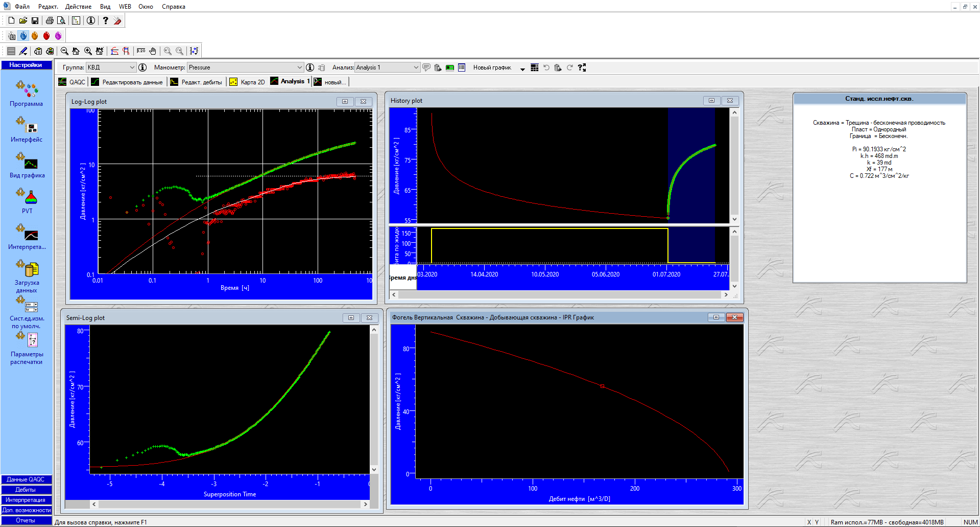The height and width of the screenshot is (527, 980).
Task: Create a new file with the blank page icon
Action: [11, 20]
